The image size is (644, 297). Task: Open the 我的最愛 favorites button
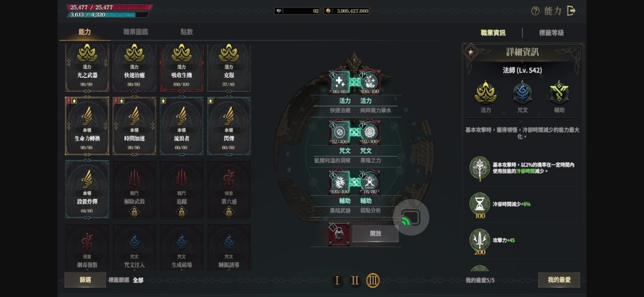click(559, 280)
